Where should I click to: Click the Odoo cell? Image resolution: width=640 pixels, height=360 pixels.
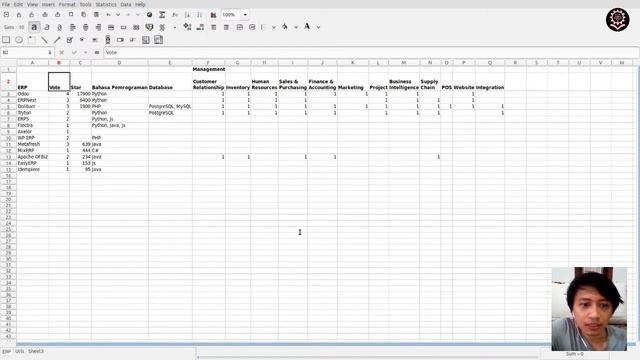(32, 94)
